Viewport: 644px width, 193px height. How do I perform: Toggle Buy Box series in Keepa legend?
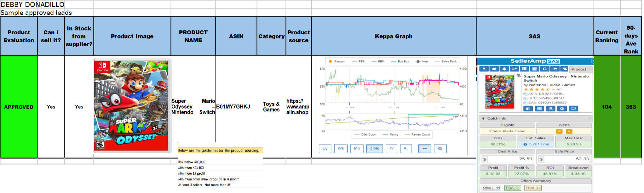[400, 61]
